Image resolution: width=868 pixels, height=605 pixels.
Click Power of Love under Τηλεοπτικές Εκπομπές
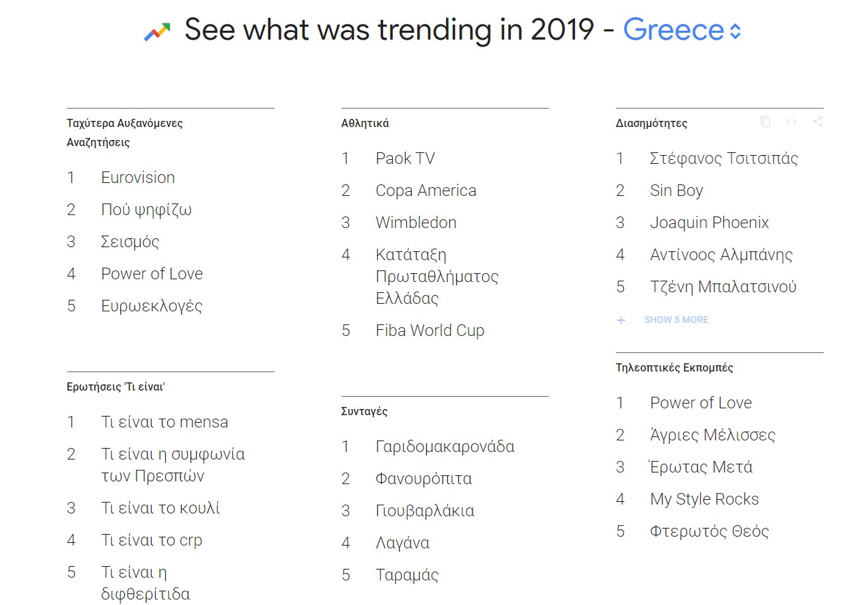[701, 403]
